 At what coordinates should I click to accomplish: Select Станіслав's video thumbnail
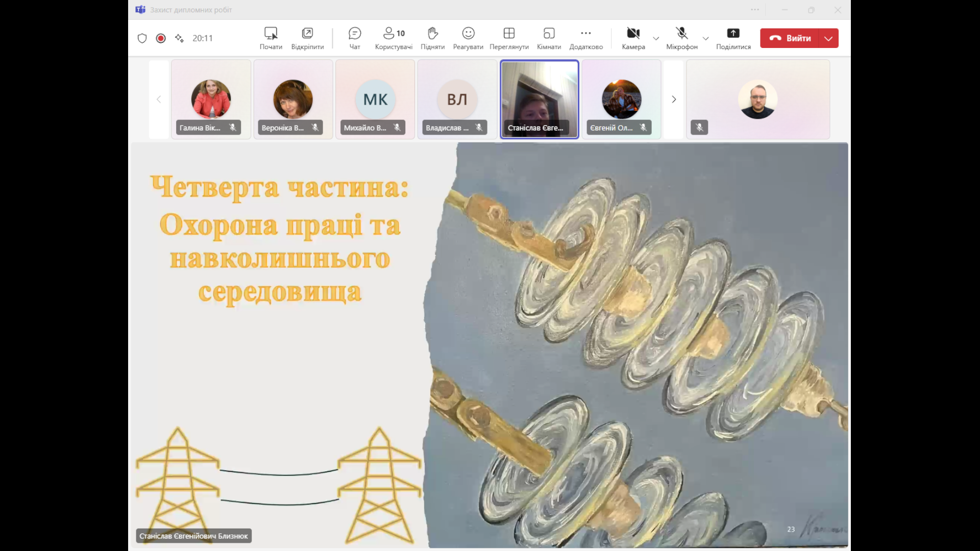coord(539,98)
